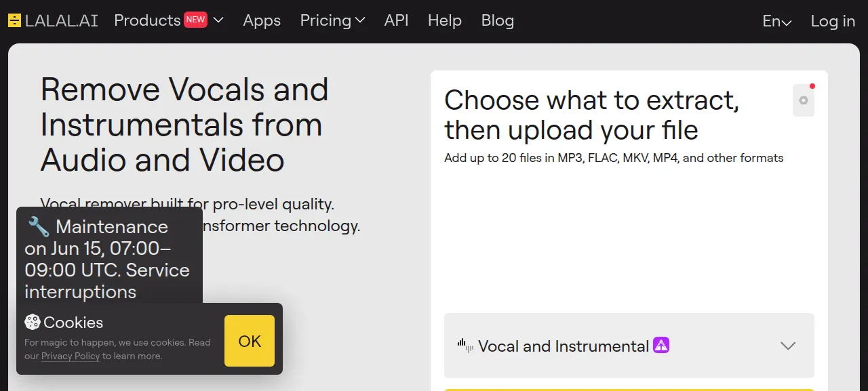This screenshot has height=391, width=868.
Task: Click the waveform icon beside Vocal and Instrumental
Action: coord(465,346)
